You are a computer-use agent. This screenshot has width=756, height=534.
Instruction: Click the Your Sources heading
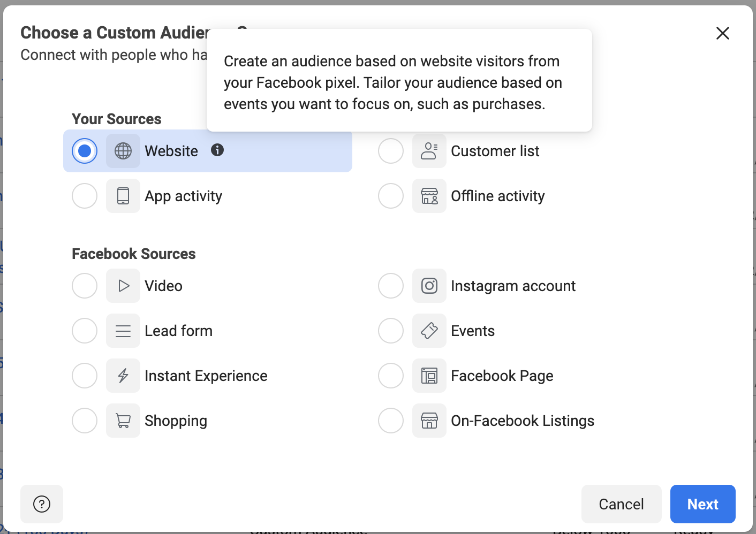117,119
